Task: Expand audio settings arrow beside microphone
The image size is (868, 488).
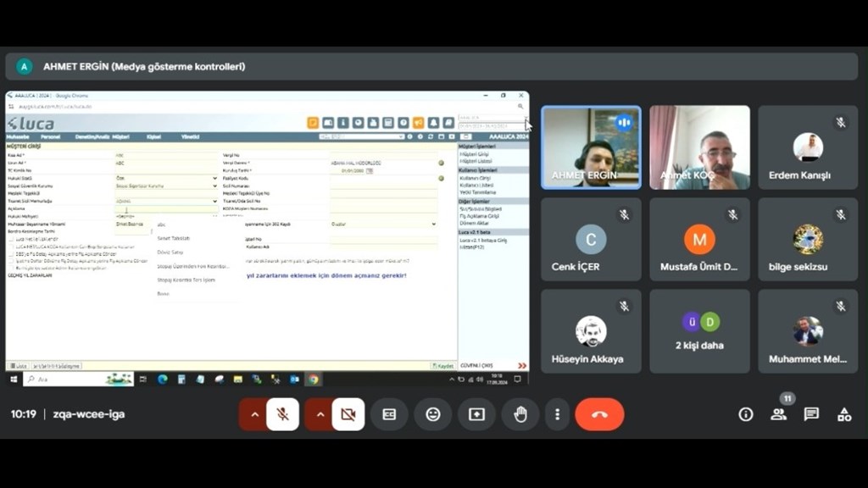Action: point(253,414)
